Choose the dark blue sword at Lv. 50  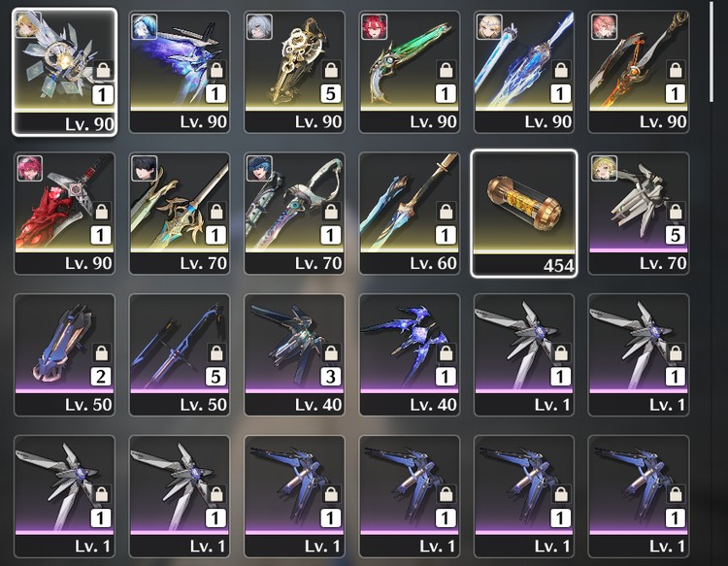(x=180, y=354)
